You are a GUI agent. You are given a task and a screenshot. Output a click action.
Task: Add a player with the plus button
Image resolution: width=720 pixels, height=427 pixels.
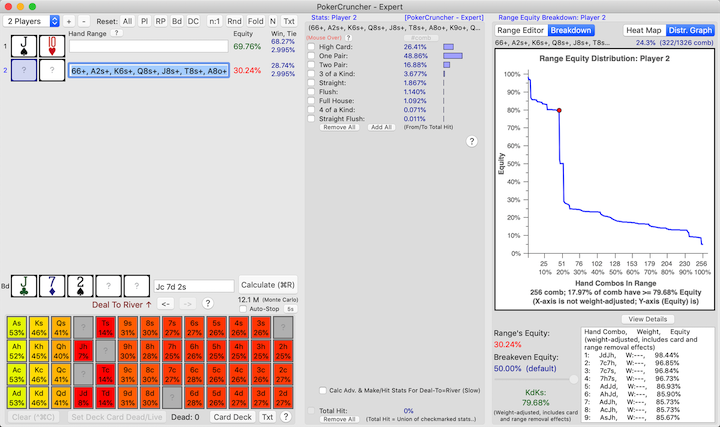[x=69, y=21]
